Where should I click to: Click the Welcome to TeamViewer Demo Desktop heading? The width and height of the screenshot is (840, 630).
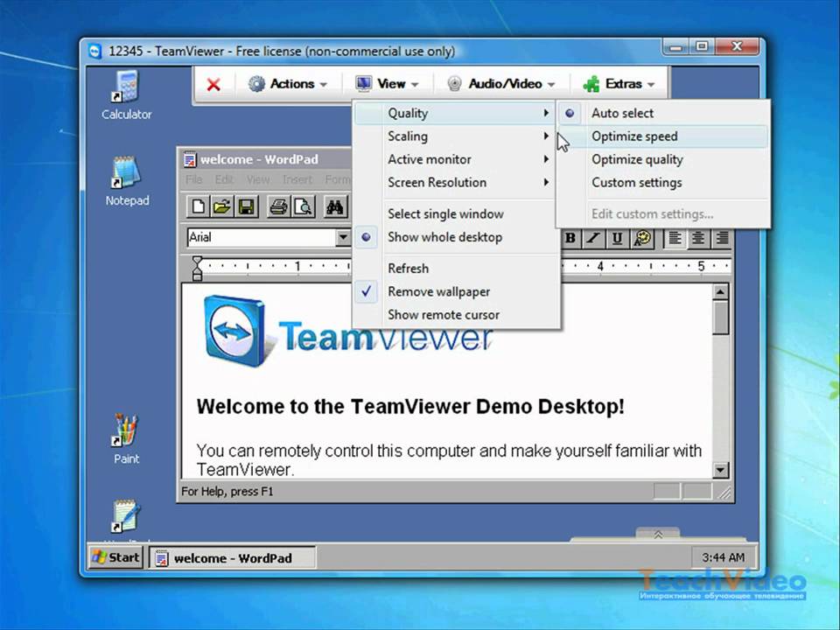click(x=410, y=407)
